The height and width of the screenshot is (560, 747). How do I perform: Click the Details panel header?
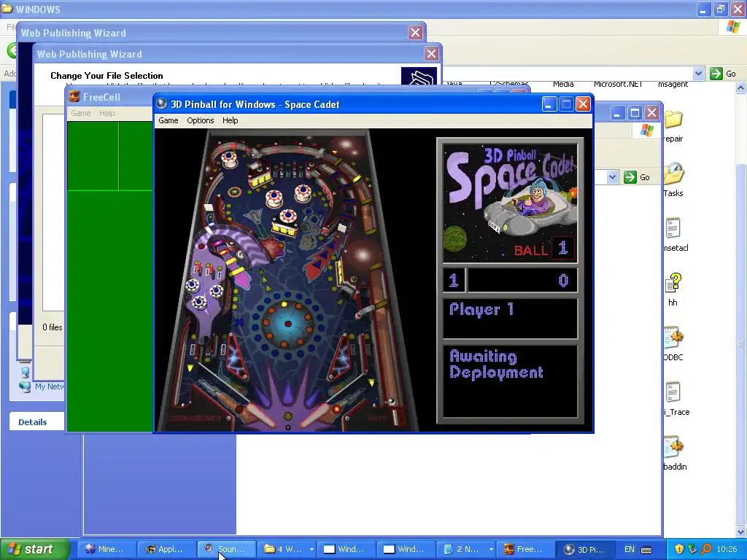(36, 422)
